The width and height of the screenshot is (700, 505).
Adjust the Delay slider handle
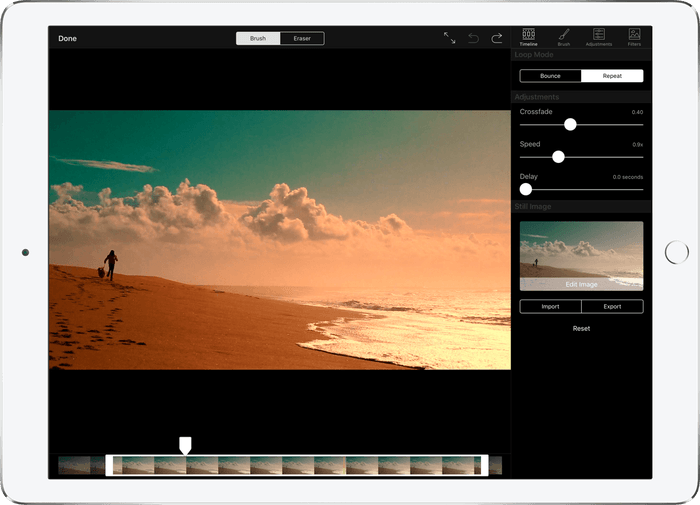click(x=526, y=189)
